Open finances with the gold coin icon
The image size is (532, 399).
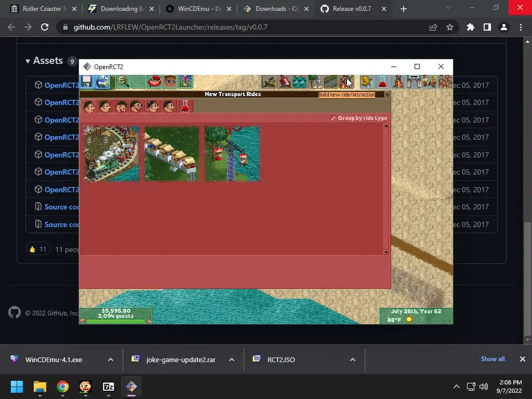click(x=367, y=82)
